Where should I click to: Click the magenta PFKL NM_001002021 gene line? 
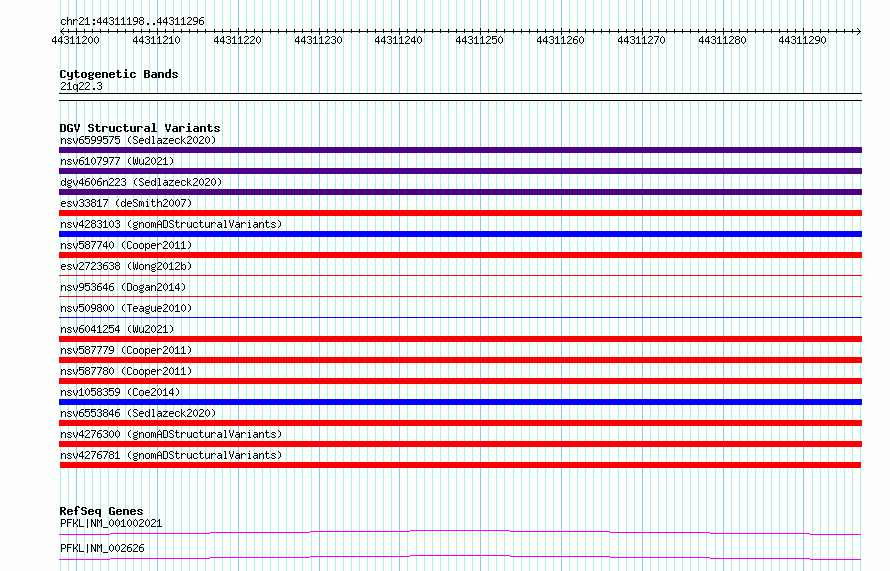[x=460, y=532]
